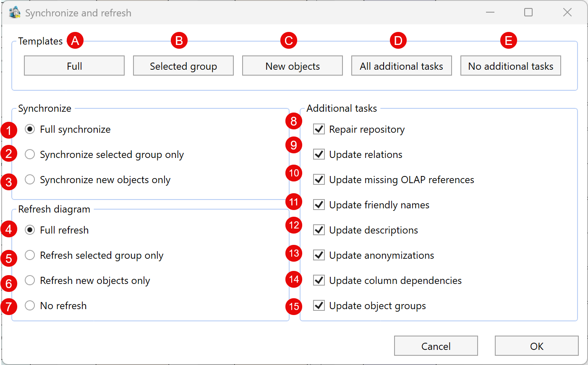
Task: Select Synchronize new objects only
Action: tap(30, 180)
